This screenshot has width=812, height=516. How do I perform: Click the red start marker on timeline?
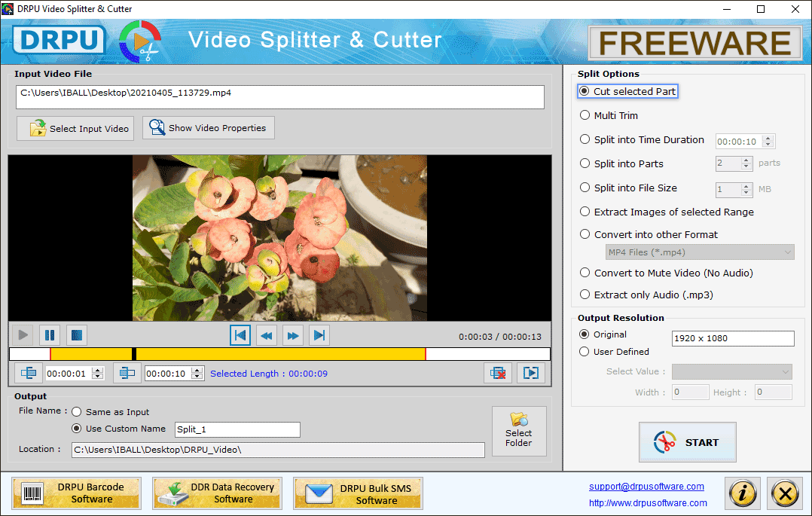[50, 354]
